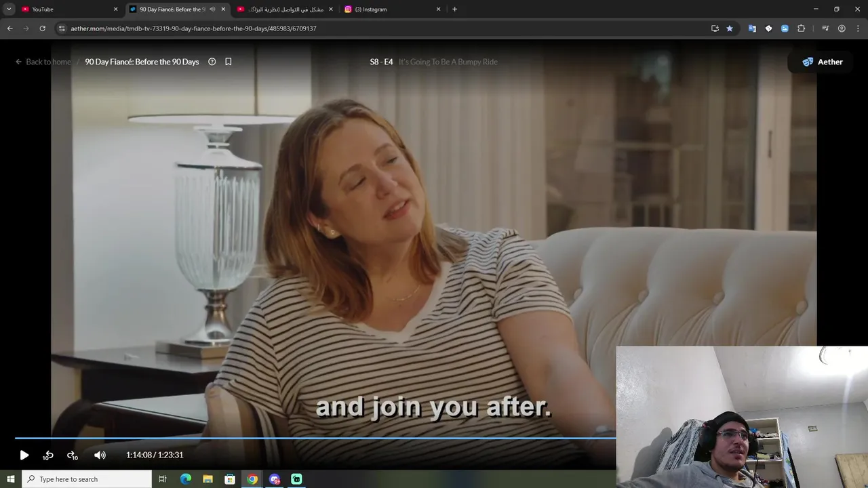The width and height of the screenshot is (868, 488).
Task: Open the blue image extension icon
Action: click(x=785, y=28)
